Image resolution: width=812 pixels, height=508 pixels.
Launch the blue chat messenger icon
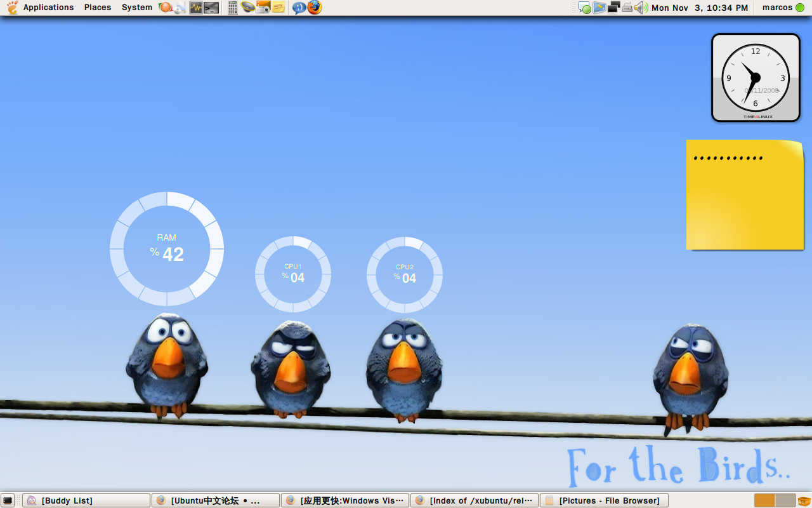coord(299,8)
